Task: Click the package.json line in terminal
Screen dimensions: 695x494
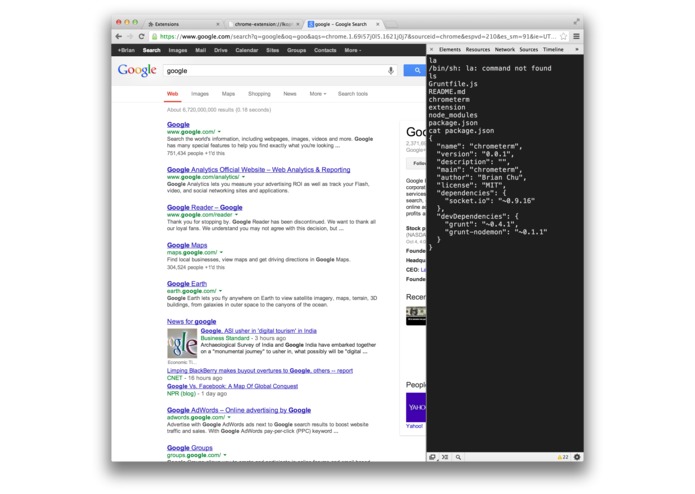Action: tap(453, 123)
